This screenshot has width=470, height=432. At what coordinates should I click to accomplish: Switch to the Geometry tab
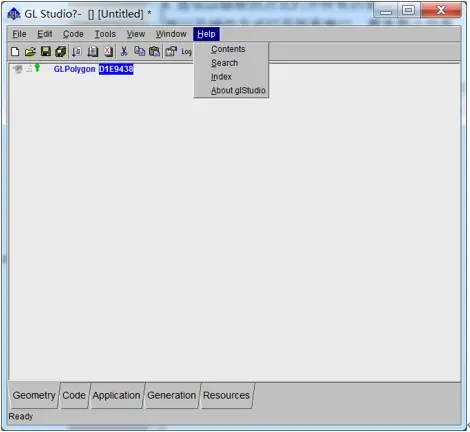point(34,395)
